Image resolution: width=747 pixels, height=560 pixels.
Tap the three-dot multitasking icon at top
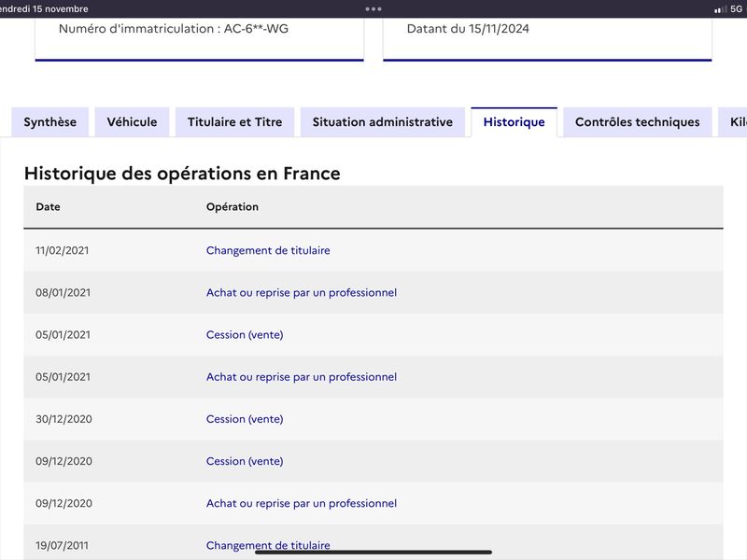(x=373, y=8)
